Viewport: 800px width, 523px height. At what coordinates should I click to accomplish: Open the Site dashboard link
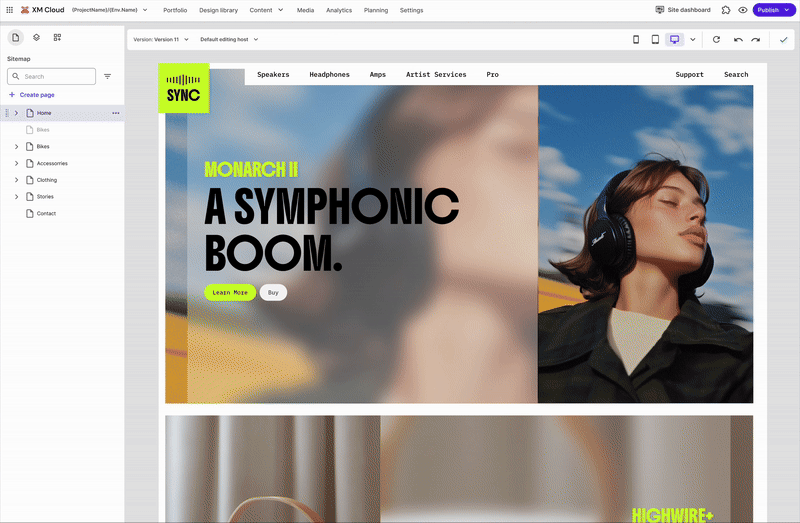[683, 10]
